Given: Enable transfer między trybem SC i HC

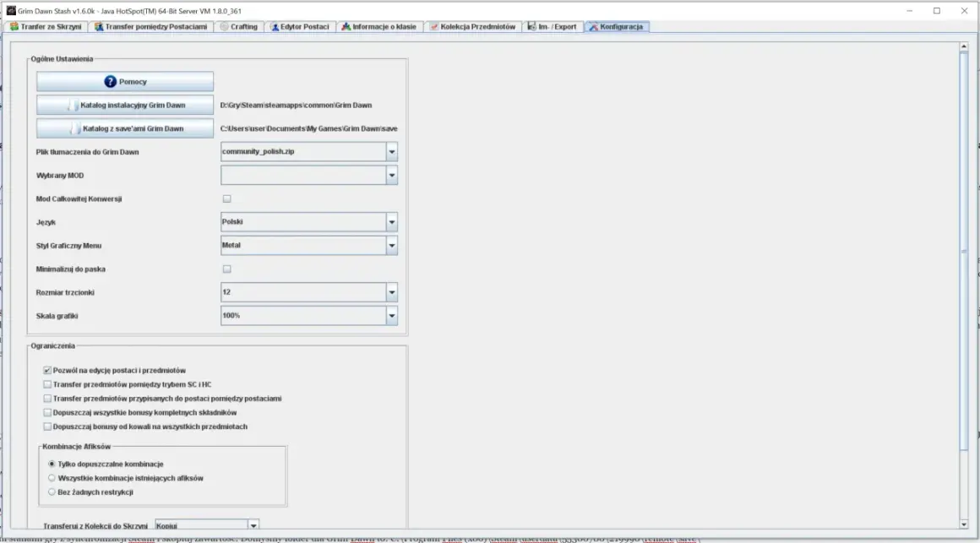Looking at the screenshot, I should pyautogui.click(x=47, y=385).
